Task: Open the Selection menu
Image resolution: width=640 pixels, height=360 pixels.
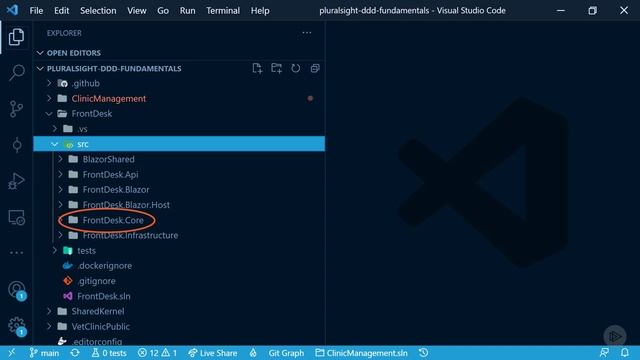Action: (98, 11)
